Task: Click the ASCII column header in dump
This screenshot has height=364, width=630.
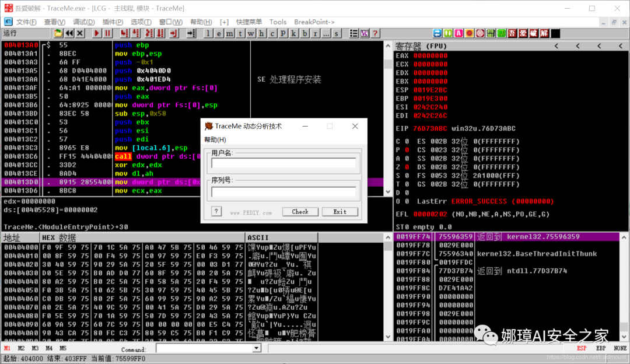Action: 282,238
